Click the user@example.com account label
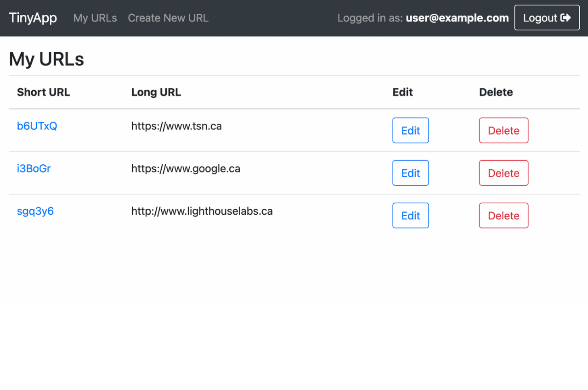The width and height of the screenshot is (588, 390). 457,18
